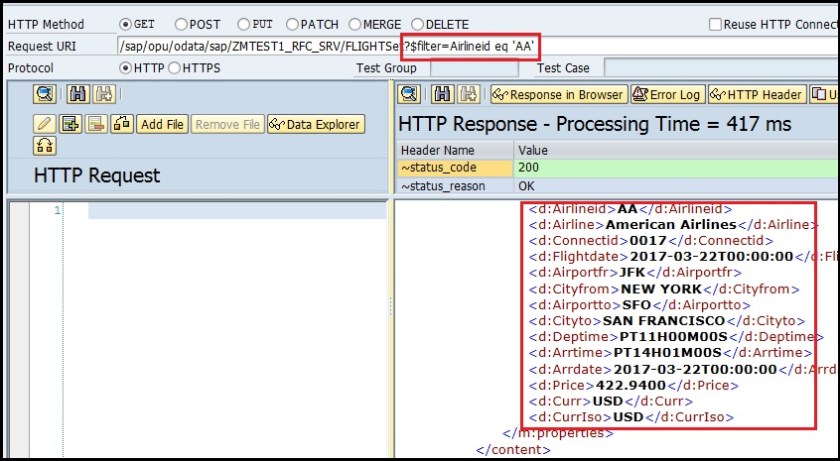
Task: Click the Airportto value SFO
Action: (636, 305)
